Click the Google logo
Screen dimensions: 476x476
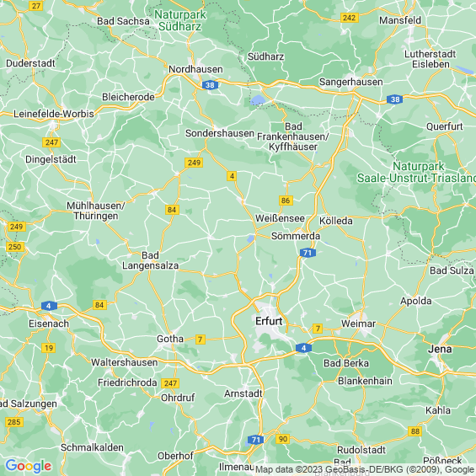click(x=29, y=466)
